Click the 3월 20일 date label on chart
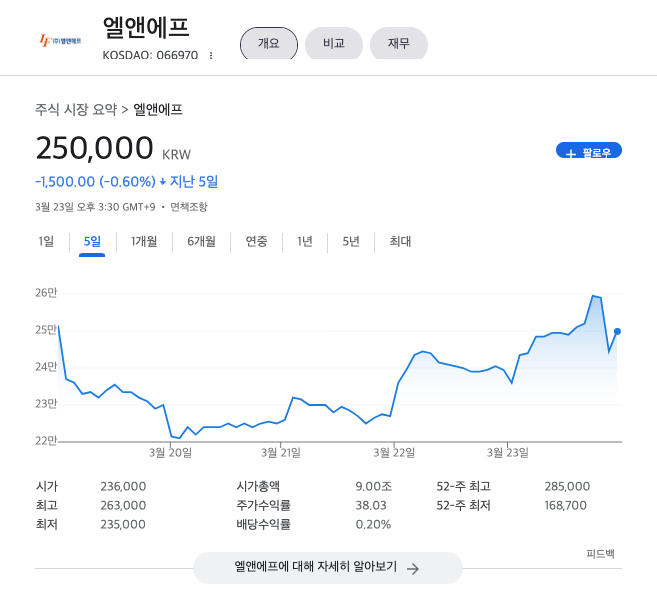Viewport: 657px width, 603px height. (171, 453)
